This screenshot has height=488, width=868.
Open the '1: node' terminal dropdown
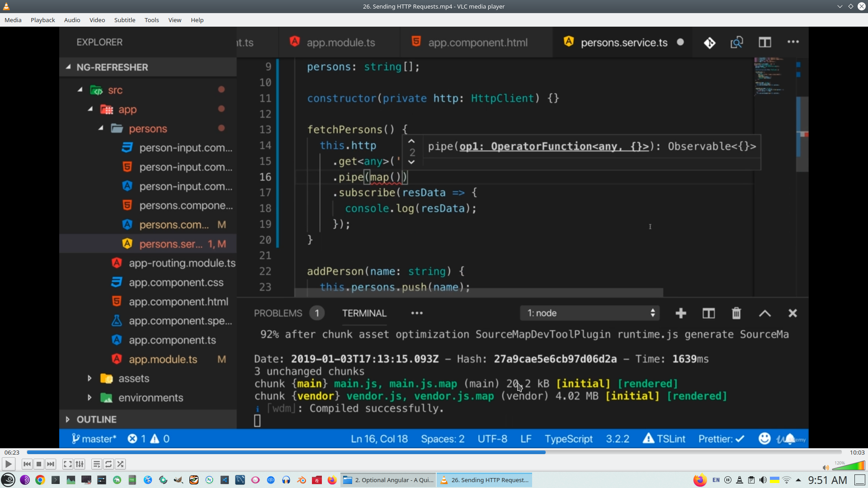click(x=590, y=313)
